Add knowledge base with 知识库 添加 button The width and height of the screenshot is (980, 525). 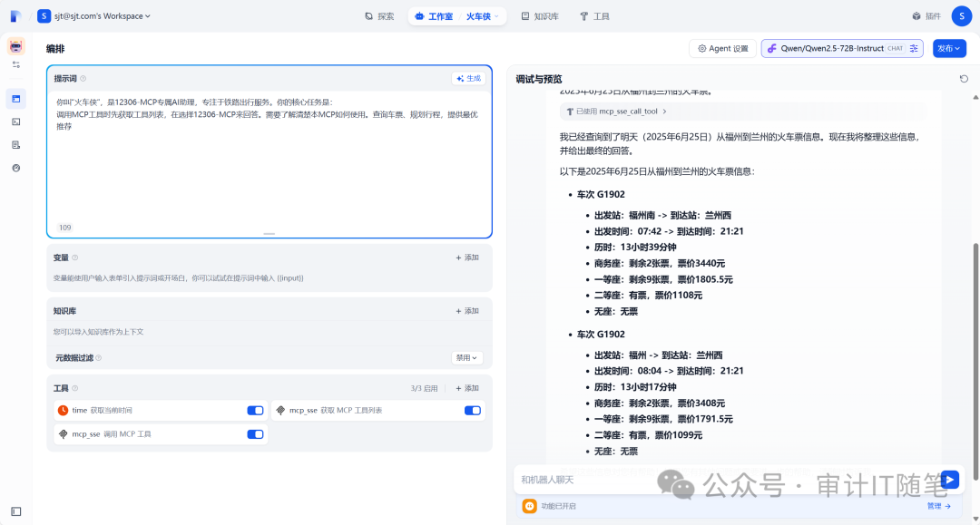[x=467, y=311]
